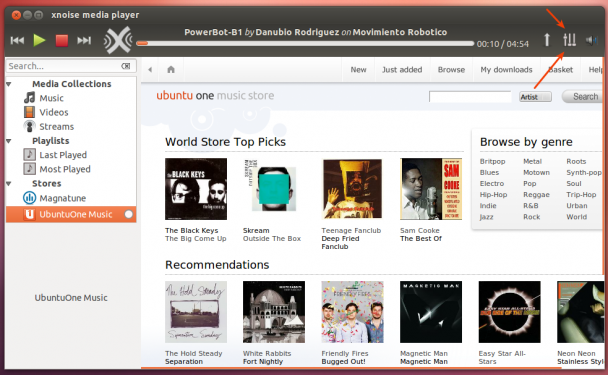Click the previous track button

(x=17, y=40)
